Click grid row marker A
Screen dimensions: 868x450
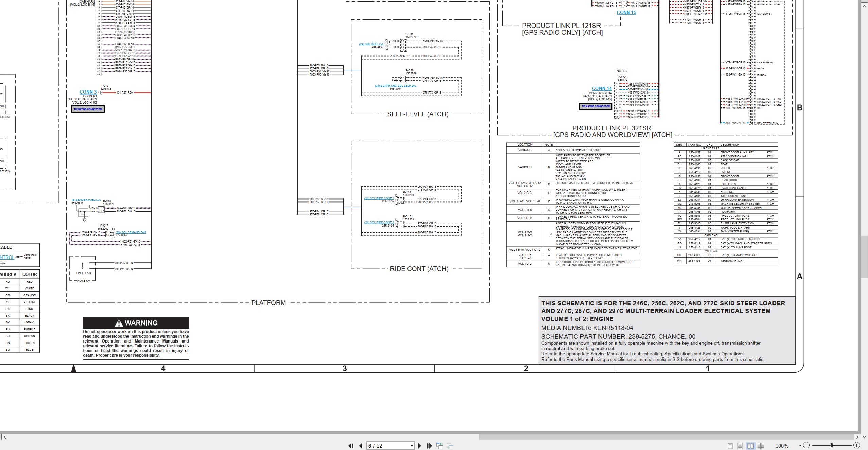tap(800, 277)
